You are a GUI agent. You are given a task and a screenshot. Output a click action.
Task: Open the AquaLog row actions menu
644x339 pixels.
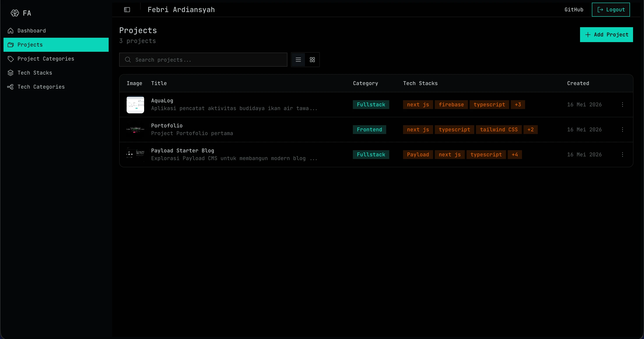pos(623,105)
